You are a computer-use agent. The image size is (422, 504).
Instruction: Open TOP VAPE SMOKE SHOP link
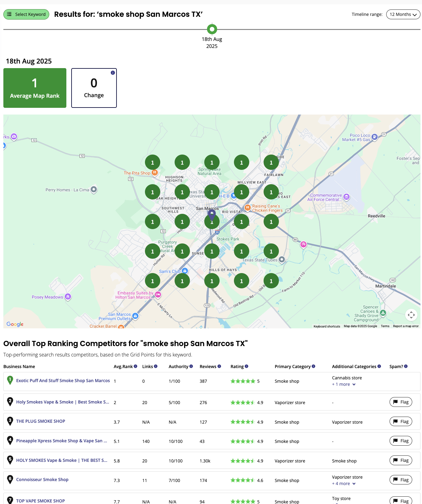[x=40, y=501]
